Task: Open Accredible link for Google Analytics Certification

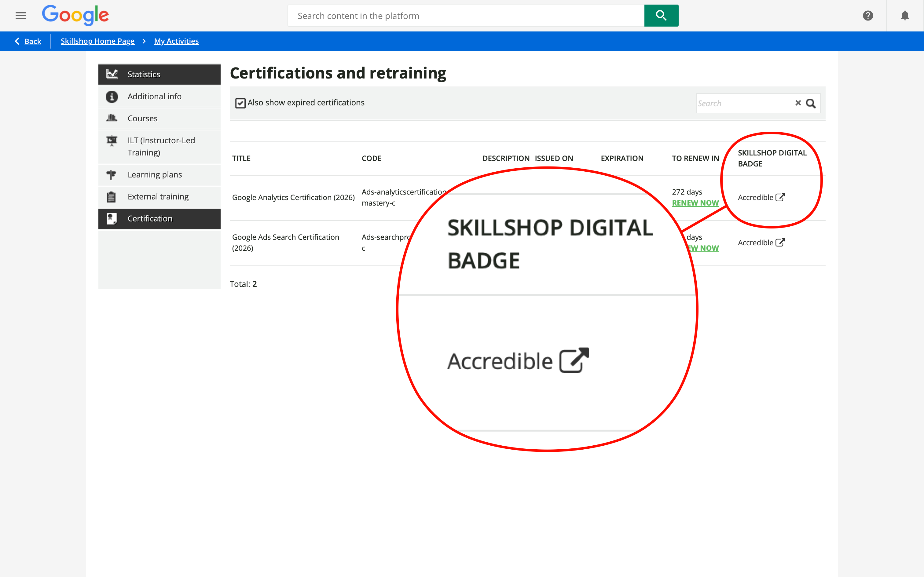Action: click(x=755, y=197)
